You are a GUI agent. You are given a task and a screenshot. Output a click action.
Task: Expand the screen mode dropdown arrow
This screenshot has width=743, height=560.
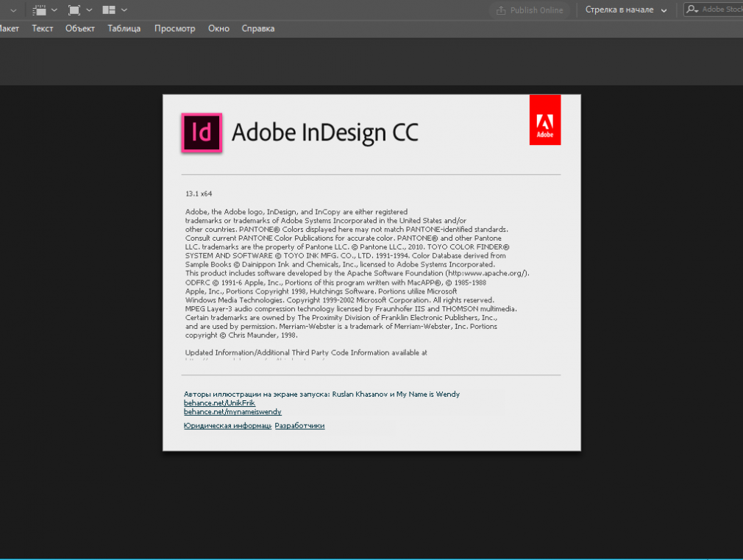click(89, 10)
